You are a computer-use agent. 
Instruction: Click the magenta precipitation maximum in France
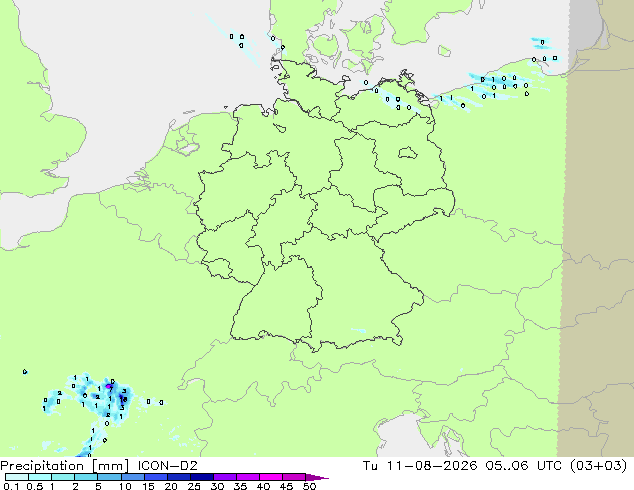108,386
